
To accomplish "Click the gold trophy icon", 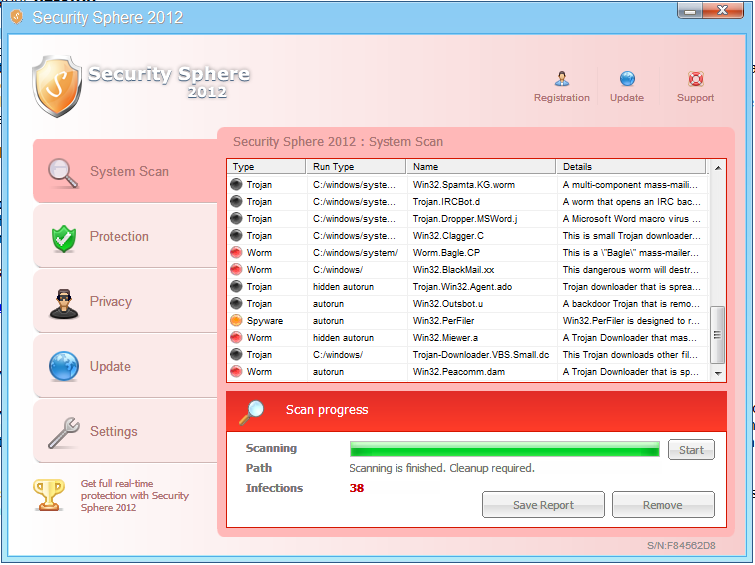I will 49,495.
